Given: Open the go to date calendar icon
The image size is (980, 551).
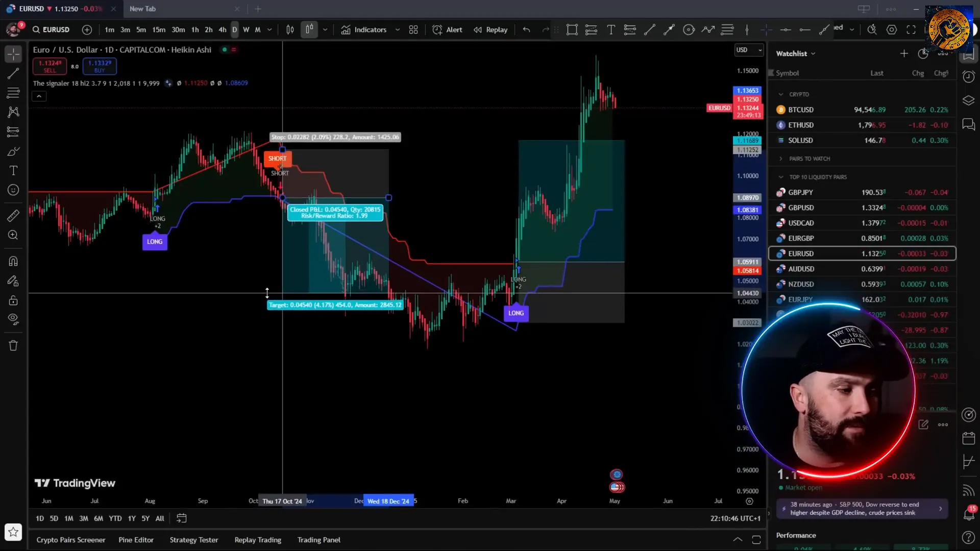Looking at the screenshot, I should pos(181,518).
